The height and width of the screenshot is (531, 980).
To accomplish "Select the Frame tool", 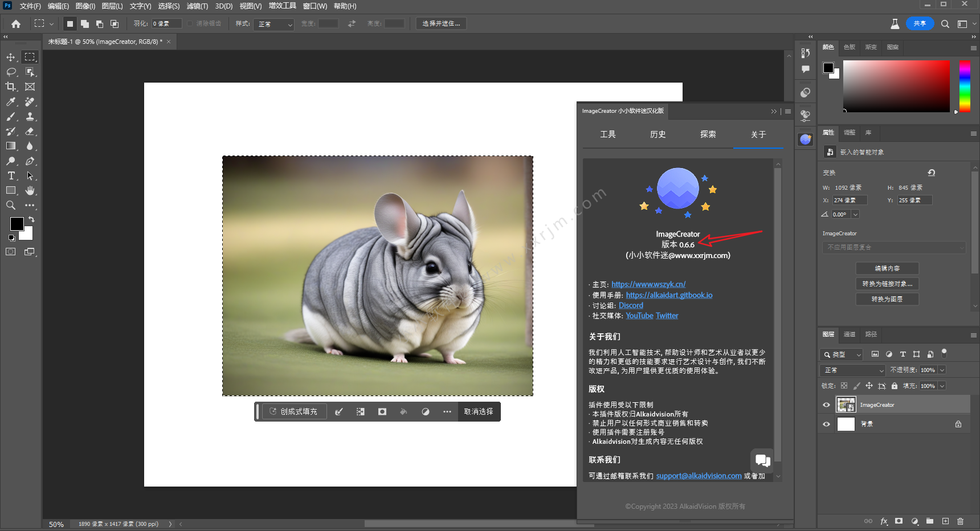I will point(30,87).
